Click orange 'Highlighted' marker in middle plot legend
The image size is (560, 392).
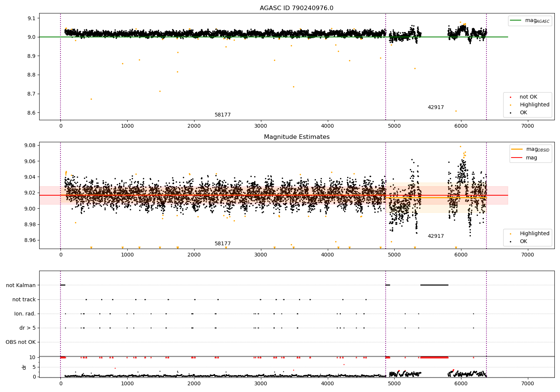(510, 234)
